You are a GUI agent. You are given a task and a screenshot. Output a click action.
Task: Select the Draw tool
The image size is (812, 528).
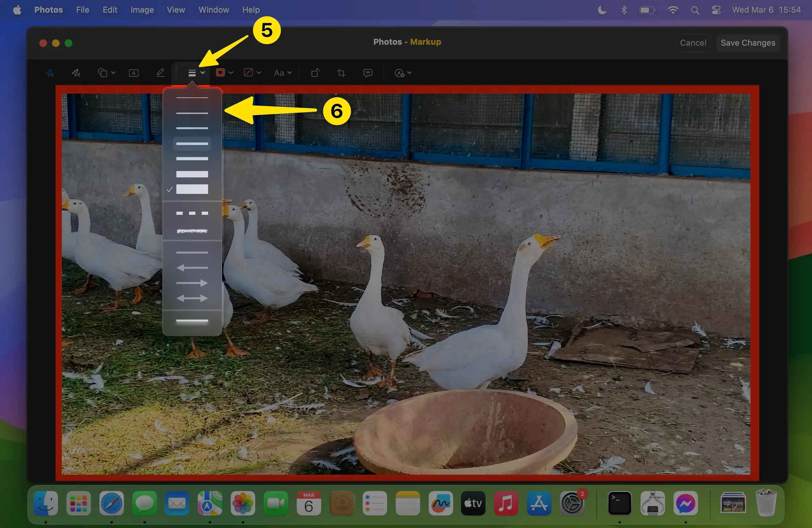(x=76, y=73)
